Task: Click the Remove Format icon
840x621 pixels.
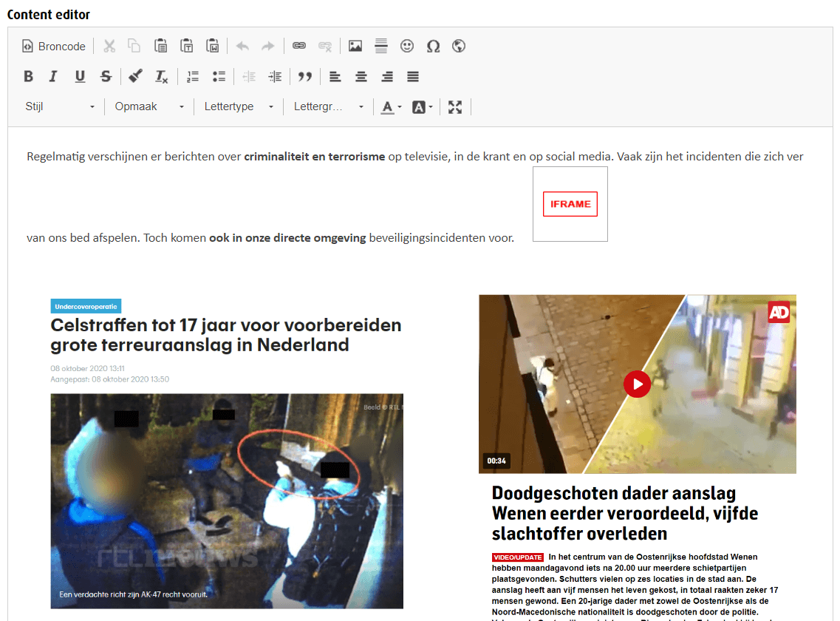Action: tap(161, 77)
